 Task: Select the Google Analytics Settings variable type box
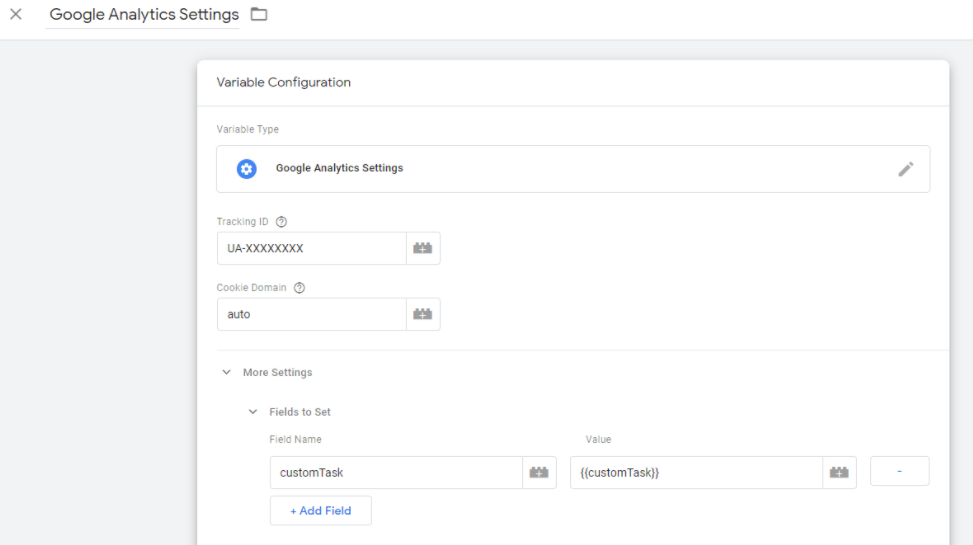coord(573,169)
